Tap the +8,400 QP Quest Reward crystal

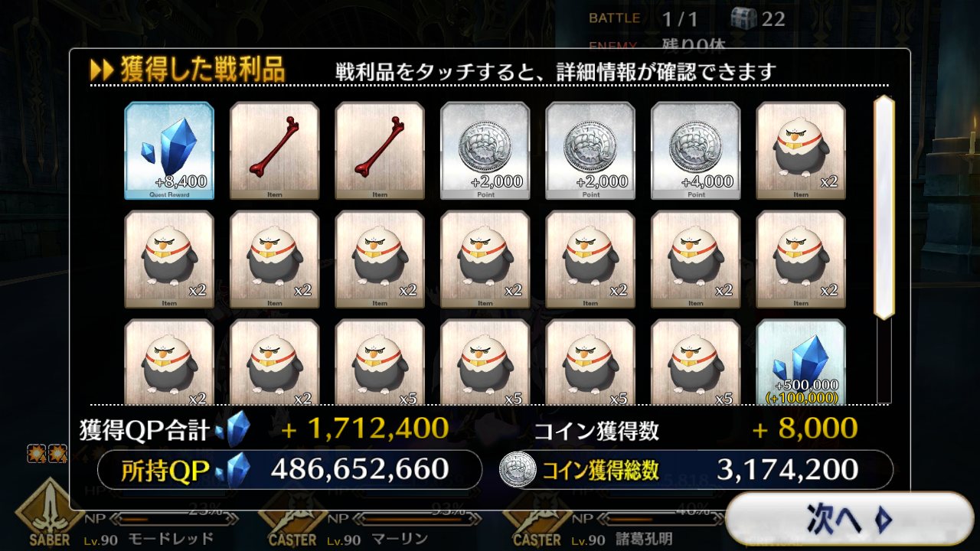(169, 151)
